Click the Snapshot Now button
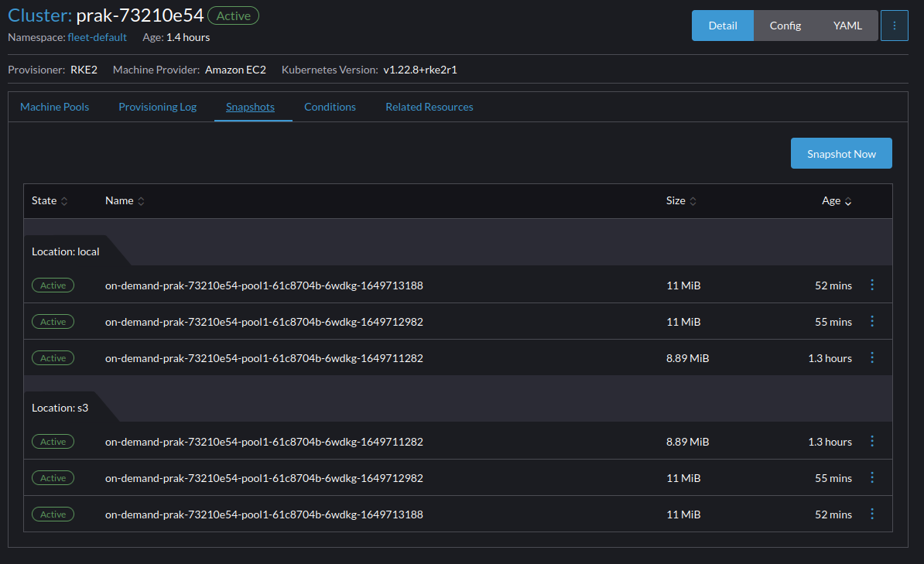 [841, 153]
